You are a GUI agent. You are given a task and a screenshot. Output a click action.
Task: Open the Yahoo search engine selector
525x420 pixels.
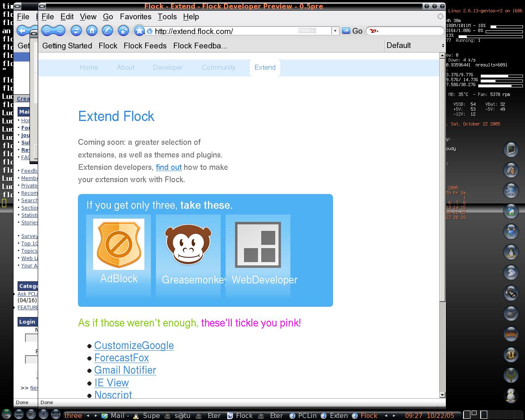374,31
